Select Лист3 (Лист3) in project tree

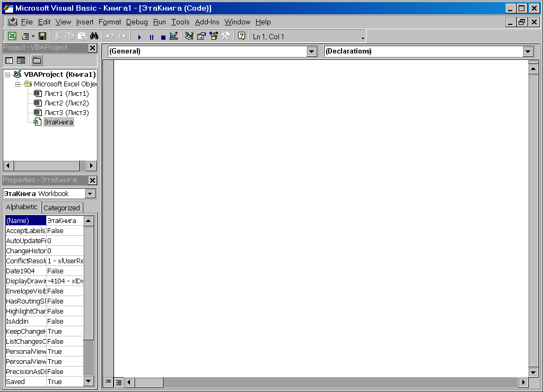click(66, 112)
